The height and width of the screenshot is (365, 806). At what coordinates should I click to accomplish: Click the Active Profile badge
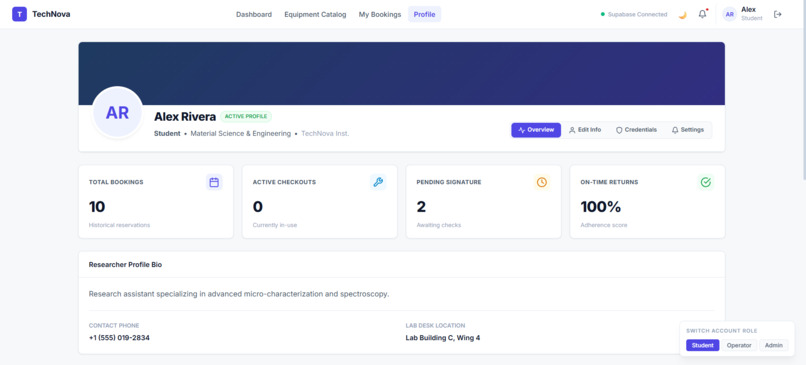(246, 117)
